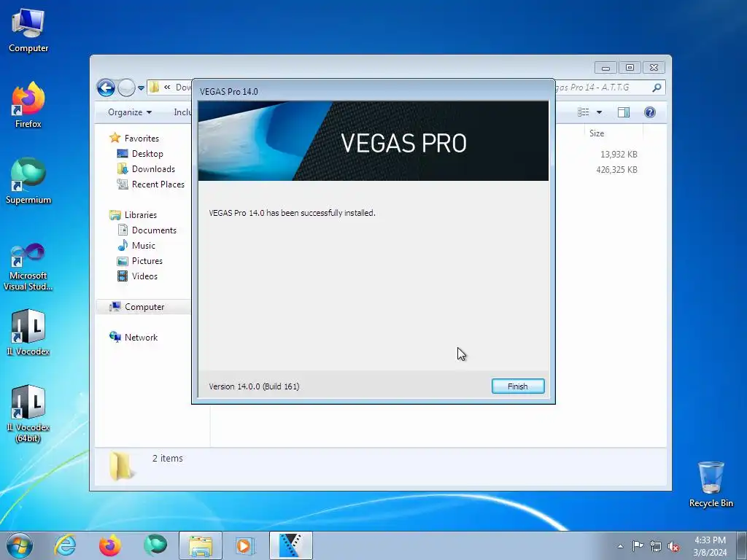
Task: Open the Computer desktop icon
Action: coord(28,31)
